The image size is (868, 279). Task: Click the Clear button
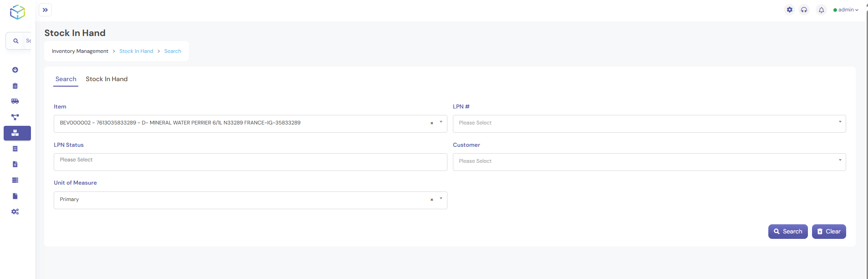tap(828, 232)
